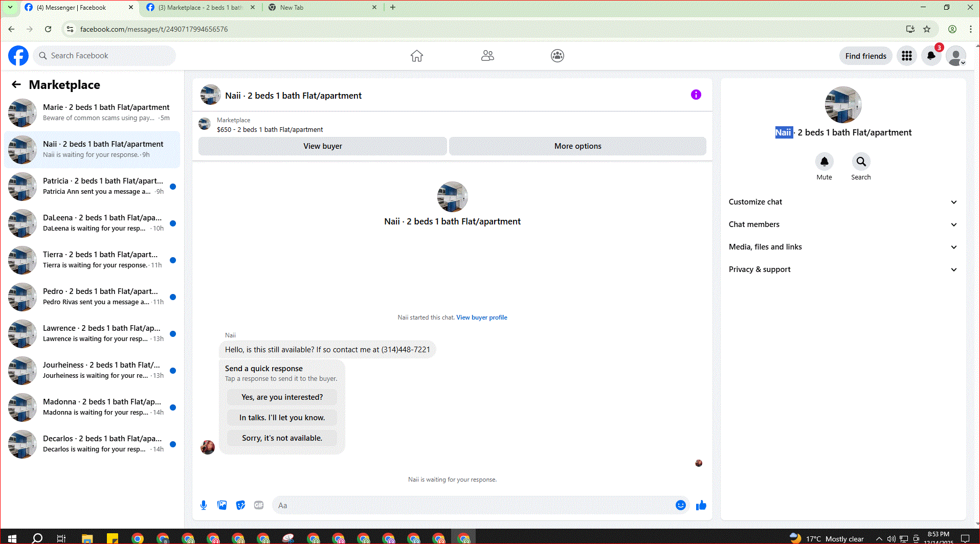Open the conversation information icon
980x544 pixels.
point(696,95)
